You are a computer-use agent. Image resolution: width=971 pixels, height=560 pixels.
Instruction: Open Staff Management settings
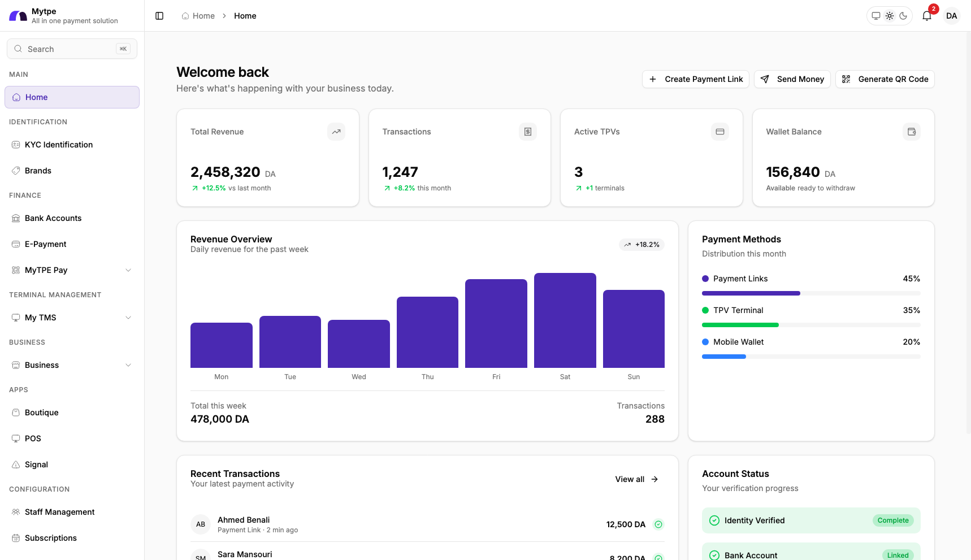[59, 512]
